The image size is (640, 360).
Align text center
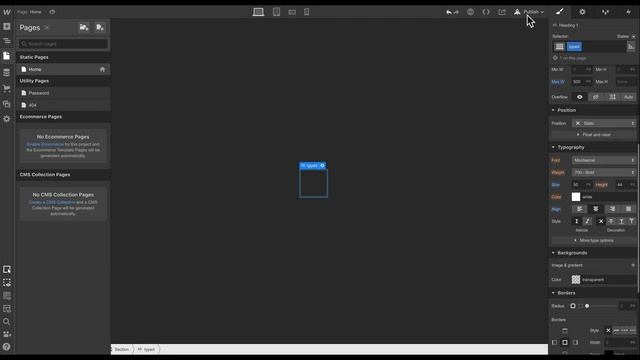tap(596, 209)
